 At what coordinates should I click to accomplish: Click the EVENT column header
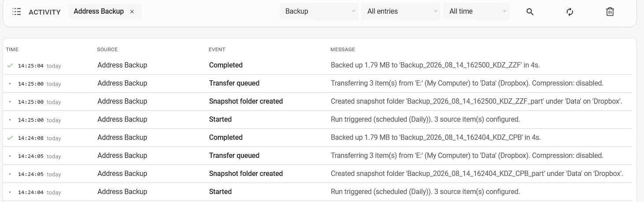(217, 49)
